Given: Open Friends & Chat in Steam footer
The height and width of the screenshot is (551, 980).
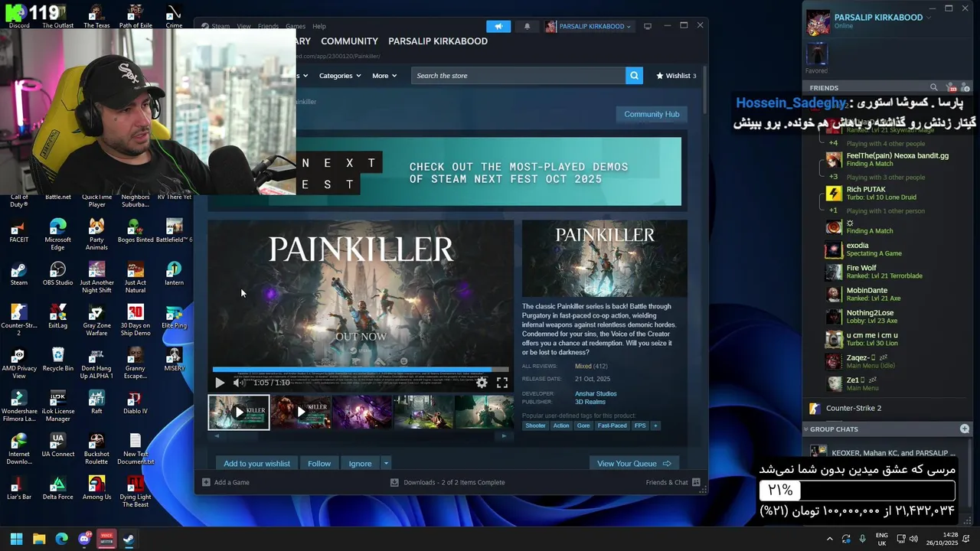Looking at the screenshot, I should [x=673, y=482].
